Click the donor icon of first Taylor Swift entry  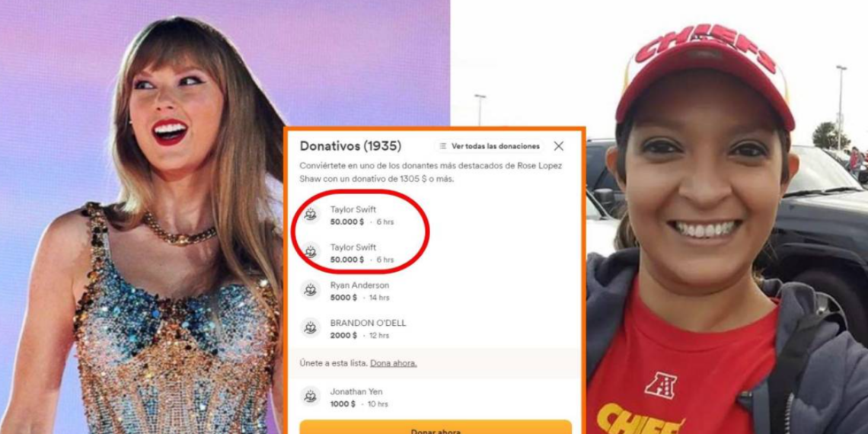pyautogui.click(x=311, y=215)
